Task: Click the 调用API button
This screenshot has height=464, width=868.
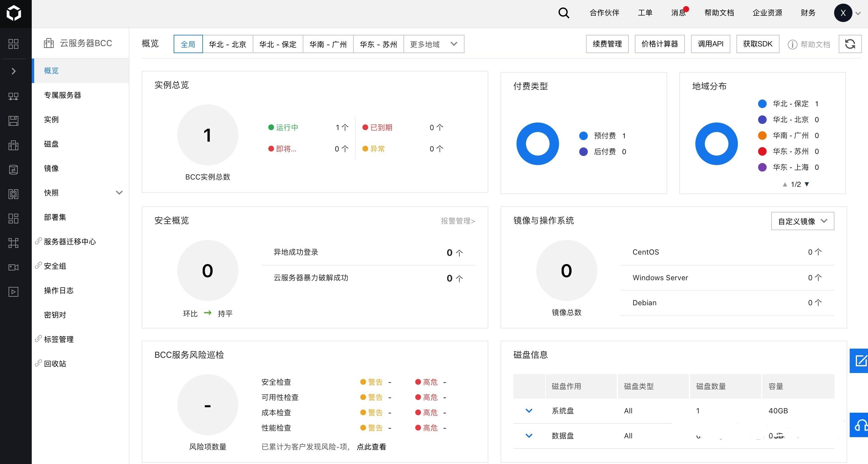Action: click(710, 44)
